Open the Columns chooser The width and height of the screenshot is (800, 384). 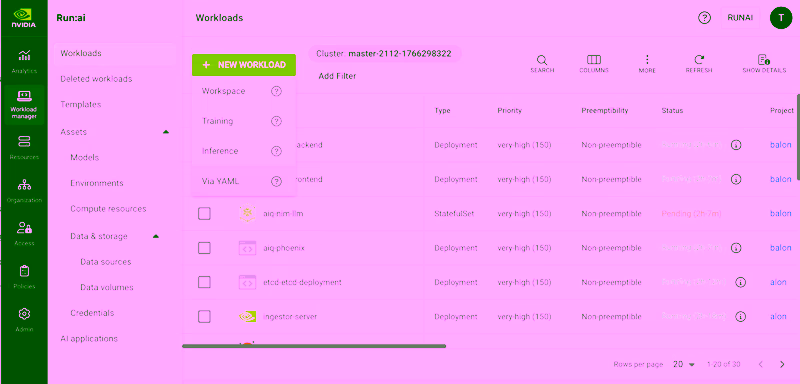point(594,64)
